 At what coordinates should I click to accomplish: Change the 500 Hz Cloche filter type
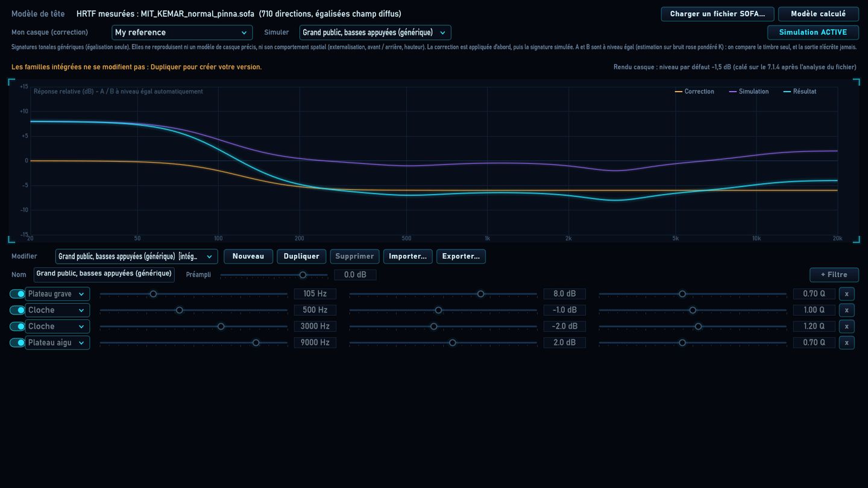(x=57, y=310)
